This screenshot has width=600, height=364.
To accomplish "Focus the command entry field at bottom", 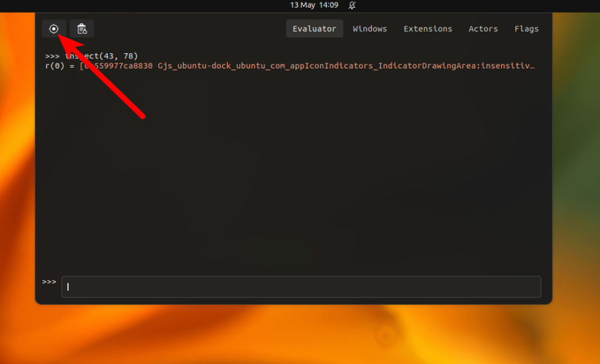I will 301,287.
